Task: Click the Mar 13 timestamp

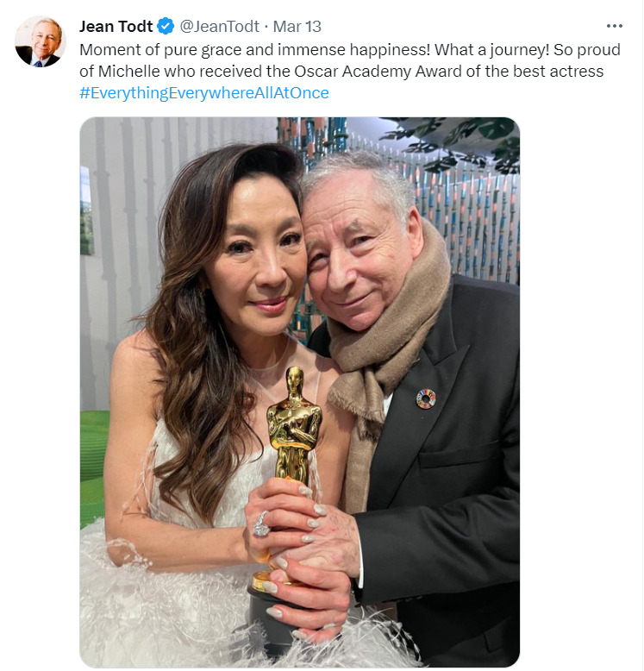Action: (297, 27)
